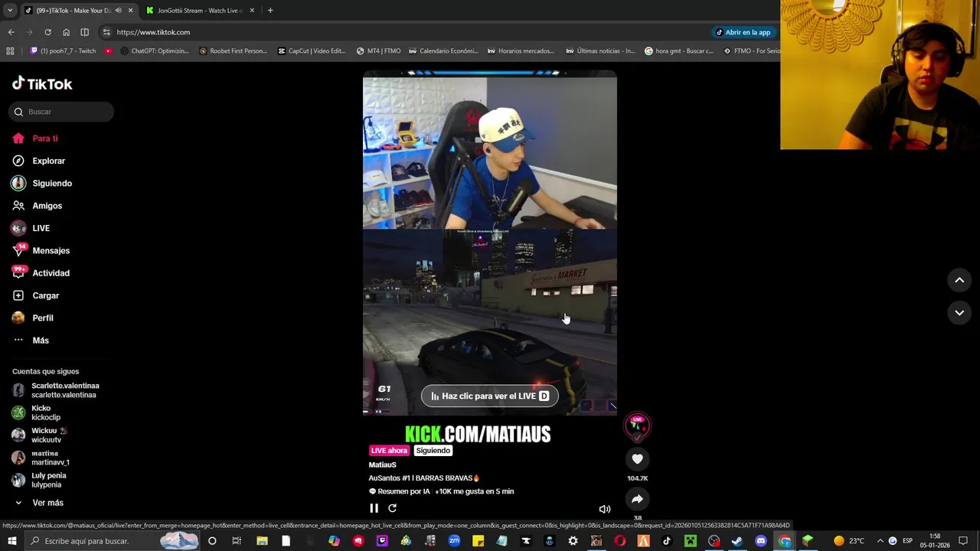Open YouTube bookmark icon
The width and height of the screenshot is (980, 551).
pyautogui.click(x=108, y=51)
